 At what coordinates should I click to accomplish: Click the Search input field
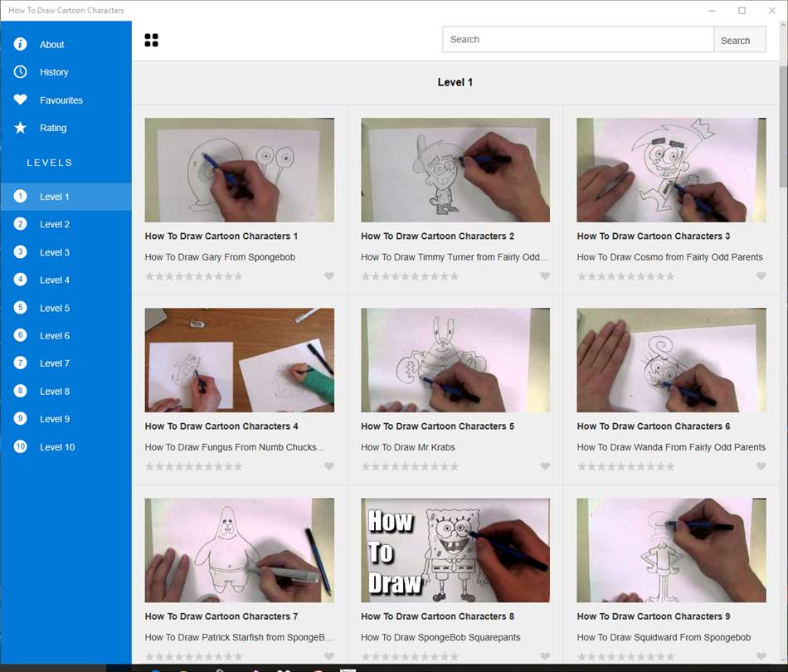point(578,40)
